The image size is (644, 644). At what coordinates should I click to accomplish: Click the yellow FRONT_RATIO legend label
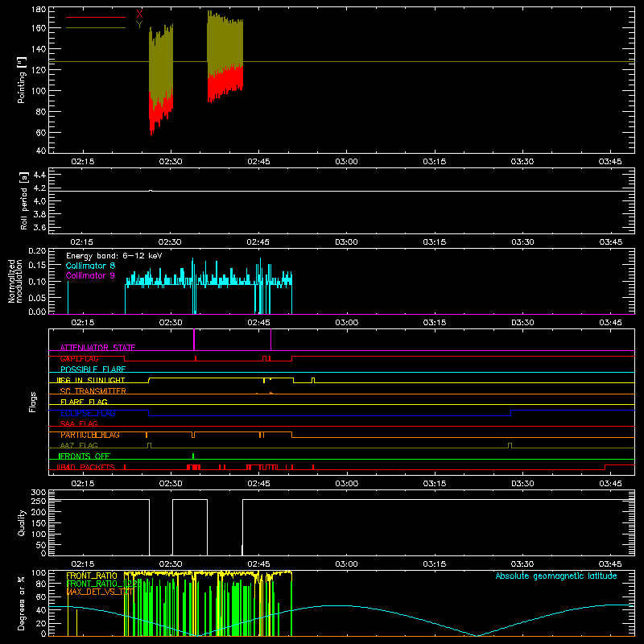click(92, 576)
